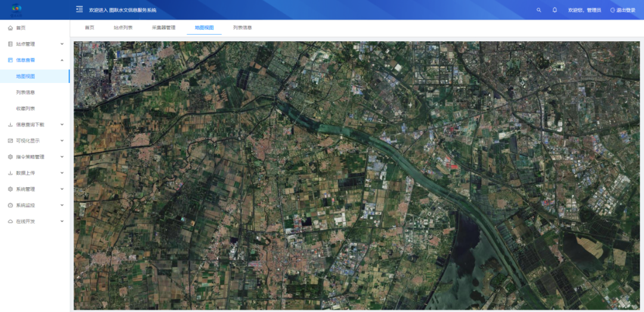Collapse the 信息查看 submenu arrow
This screenshot has width=644, height=312.
[x=62, y=60]
